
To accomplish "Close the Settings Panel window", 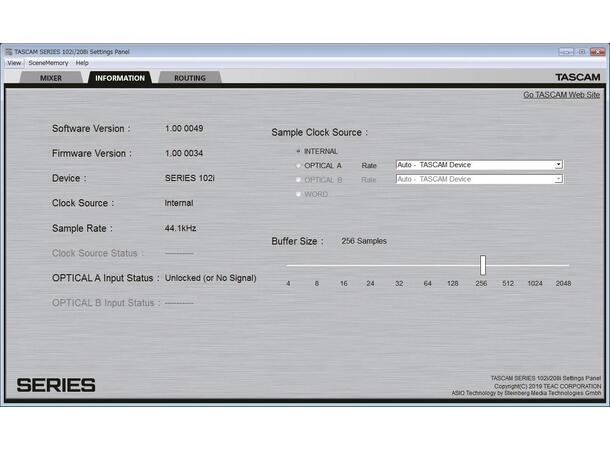I will 597,52.
